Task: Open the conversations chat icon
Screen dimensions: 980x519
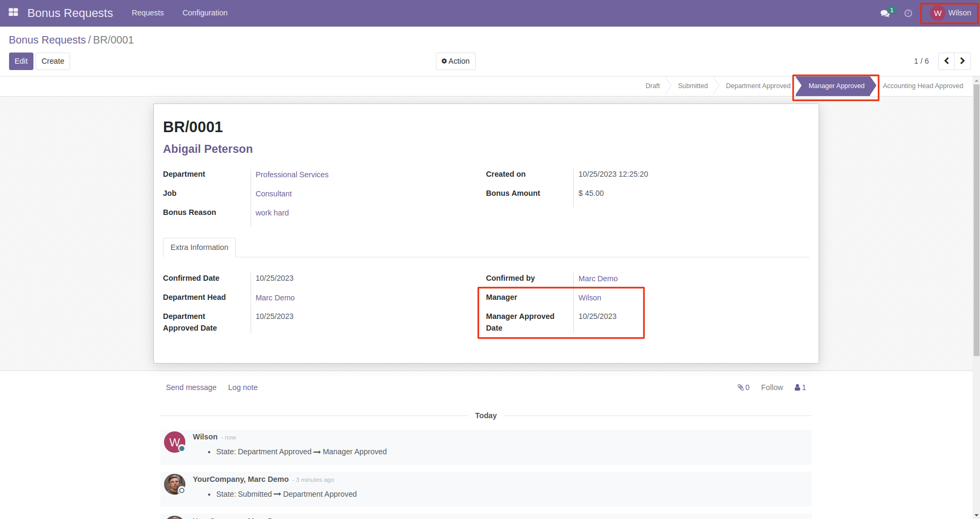Action: coord(885,13)
